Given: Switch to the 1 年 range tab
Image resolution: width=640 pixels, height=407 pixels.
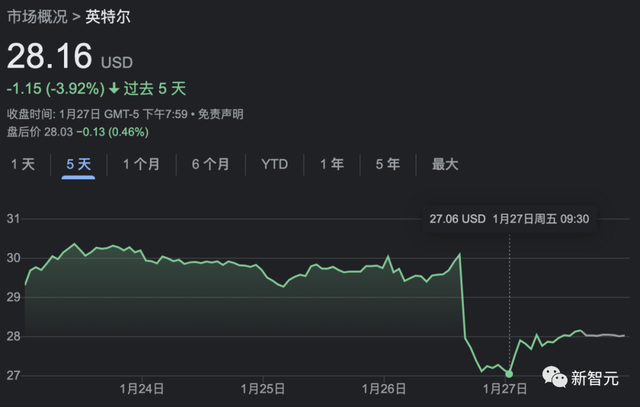Looking at the screenshot, I should (332, 164).
